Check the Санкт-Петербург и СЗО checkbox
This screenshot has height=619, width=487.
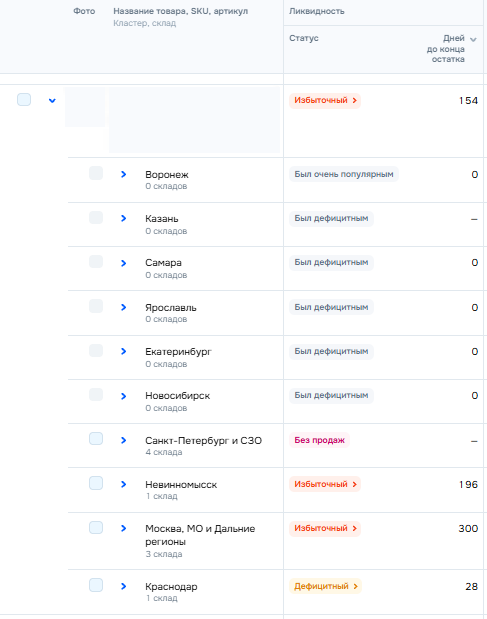coord(96,439)
